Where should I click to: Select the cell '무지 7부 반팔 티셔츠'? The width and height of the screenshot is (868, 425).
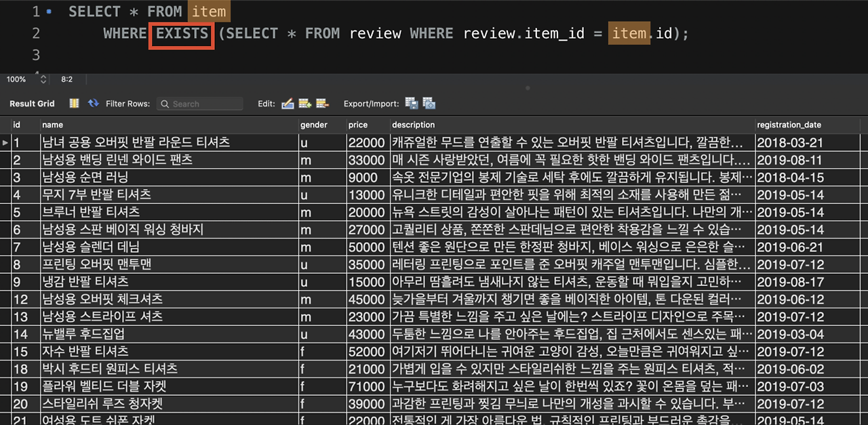169,195
